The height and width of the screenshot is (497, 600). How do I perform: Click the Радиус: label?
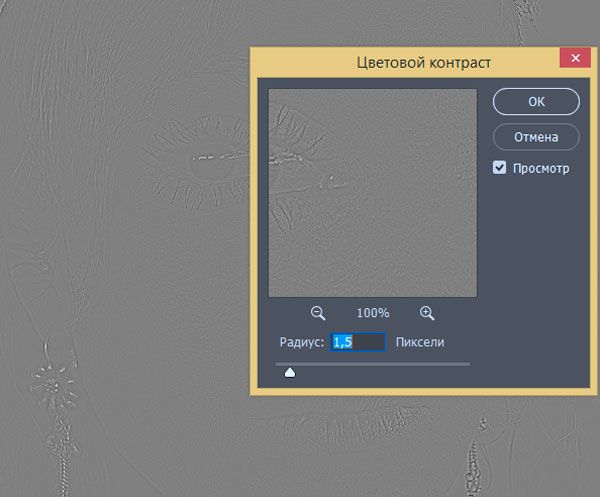(302, 342)
